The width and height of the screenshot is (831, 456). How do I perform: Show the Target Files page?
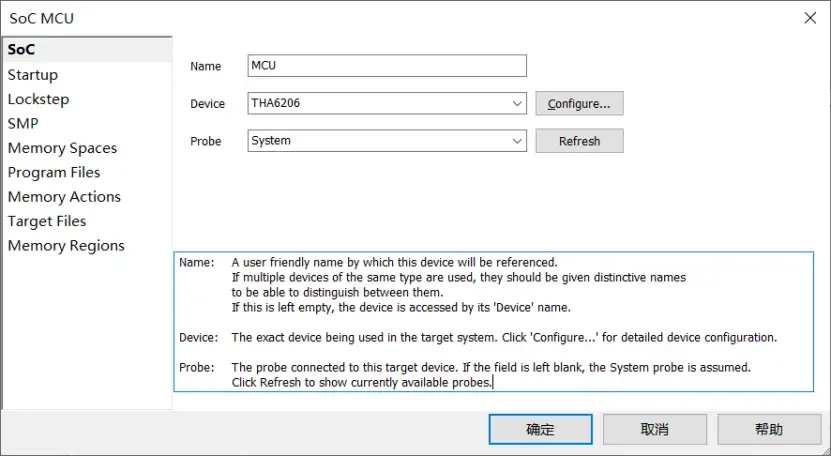tap(47, 221)
